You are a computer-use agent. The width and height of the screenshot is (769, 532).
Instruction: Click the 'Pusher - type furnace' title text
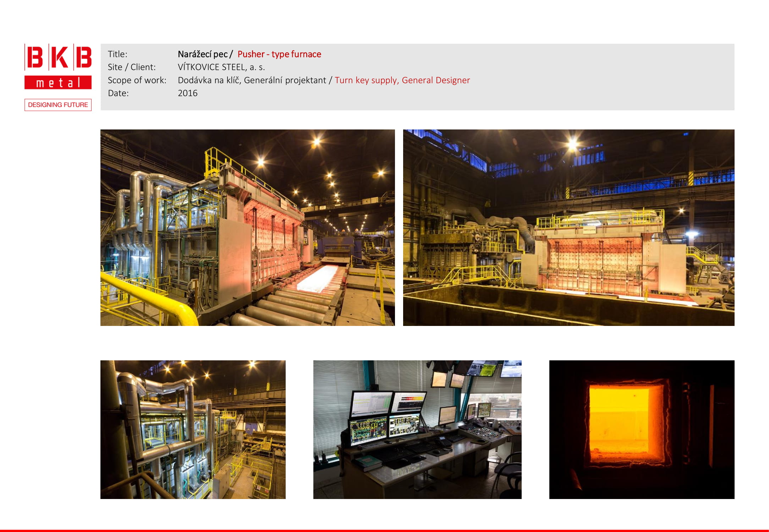(279, 54)
